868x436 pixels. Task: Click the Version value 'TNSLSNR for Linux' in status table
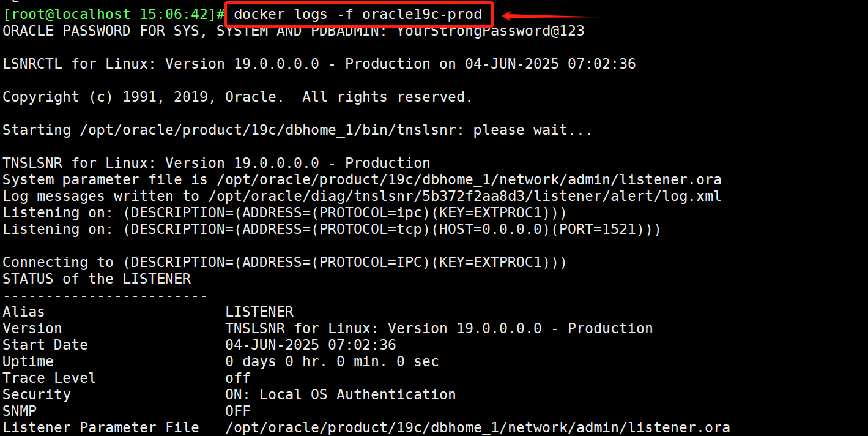pyautogui.click(x=439, y=328)
